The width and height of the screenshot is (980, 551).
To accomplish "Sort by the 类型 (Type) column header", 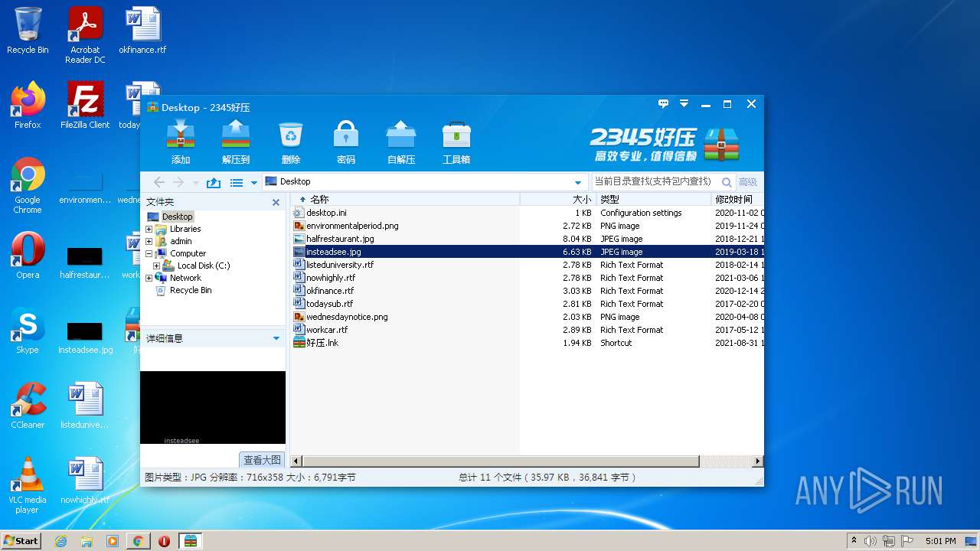I will pyautogui.click(x=654, y=199).
